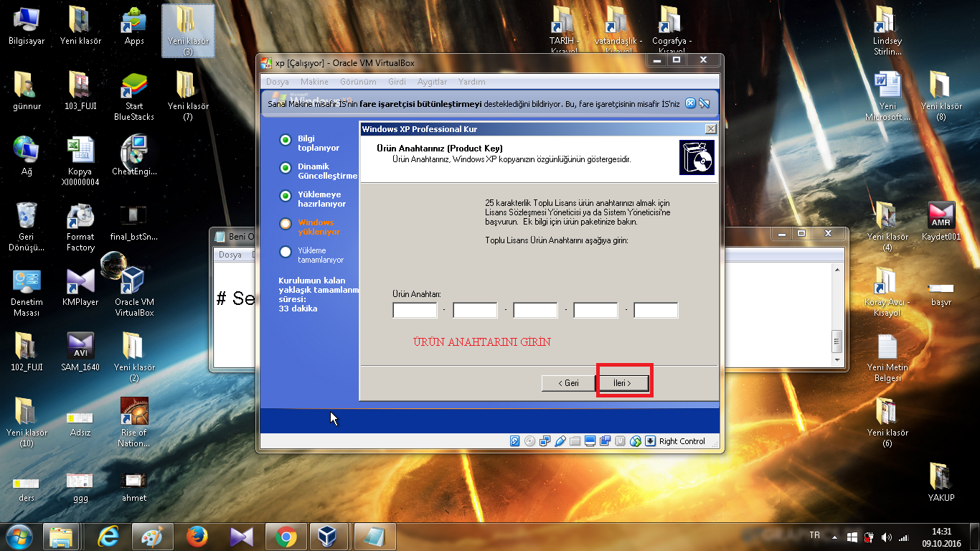Open Google Chrome from taskbar
Image resolution: width=980 pixels, height=551 pixels.
[285, 537]
